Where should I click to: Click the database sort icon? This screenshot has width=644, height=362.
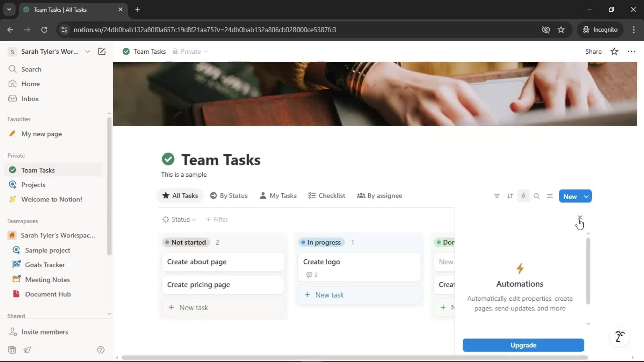(510, 196)
